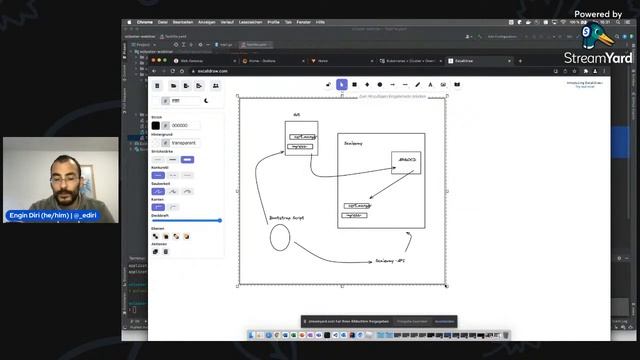Click the reset canvas trash icon
The width and height of the screenshot is (640, 360).
click(157, 86)
